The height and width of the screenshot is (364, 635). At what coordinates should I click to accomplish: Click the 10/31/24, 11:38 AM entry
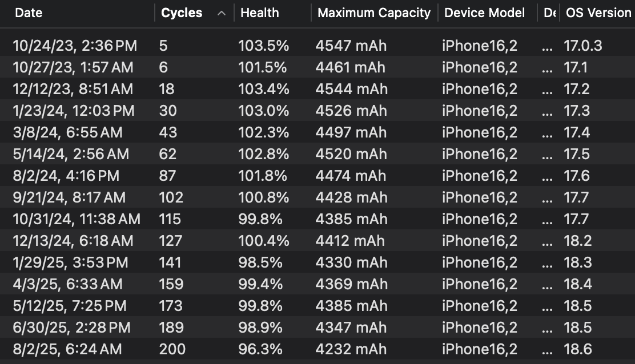[77, 219]
